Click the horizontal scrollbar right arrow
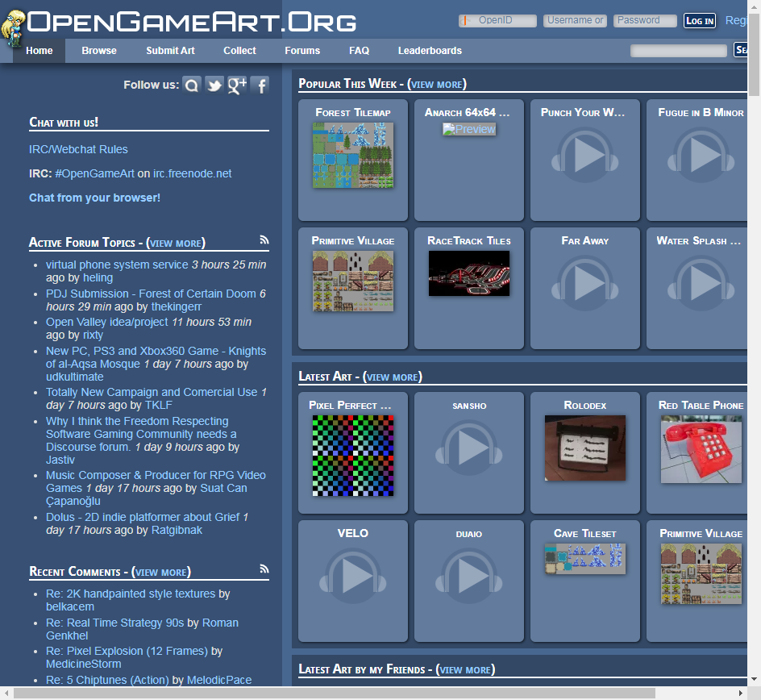This screenshot has height=700, width=761. [741, 694]
